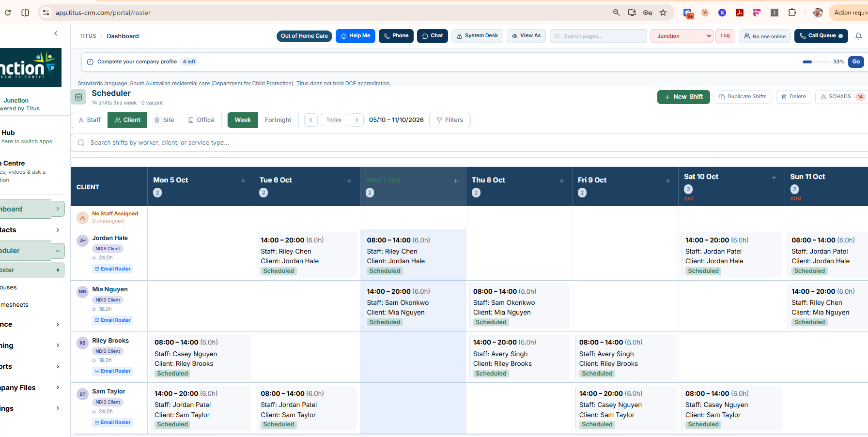Add a shift on Sat 10 Oct
The image size is (868, 437).
(x=774, y=178)
